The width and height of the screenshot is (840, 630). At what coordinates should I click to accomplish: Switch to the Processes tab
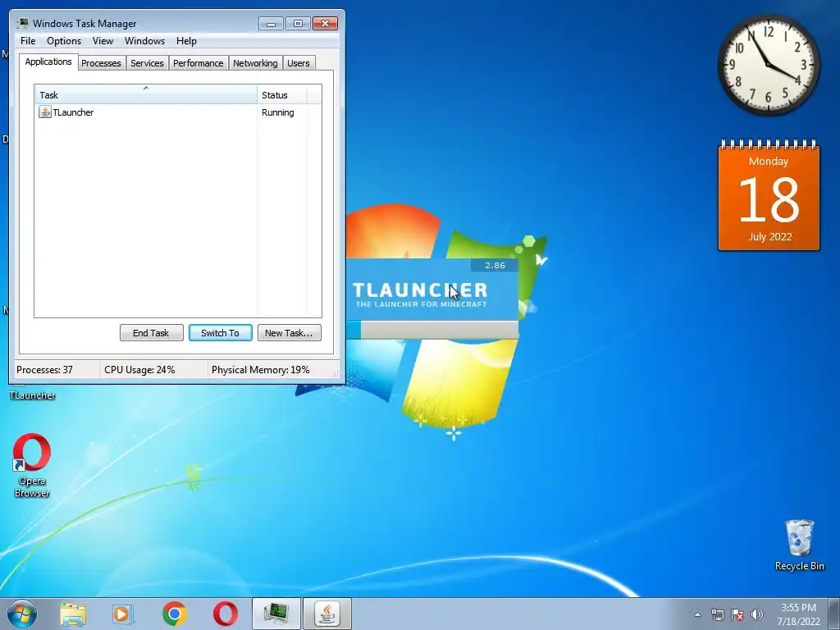pos(101,63)
